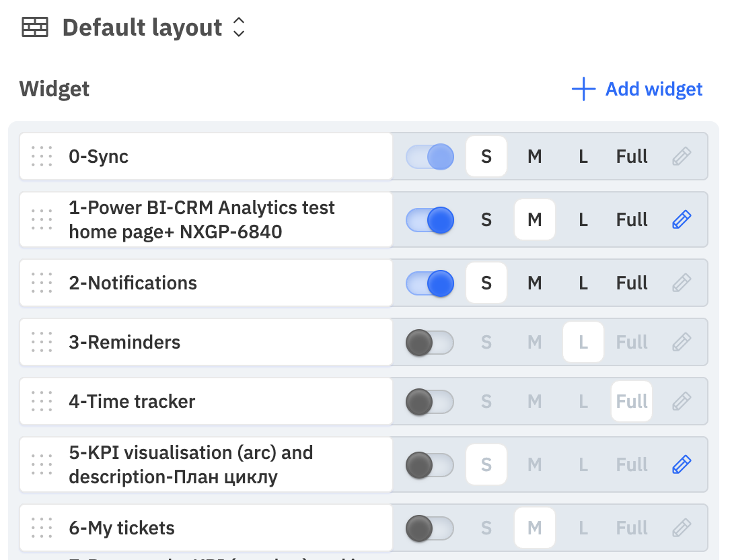732x560 pixels.
Task: Select L size for 1-Power BI-CRM widget
Action: point(583,219)
